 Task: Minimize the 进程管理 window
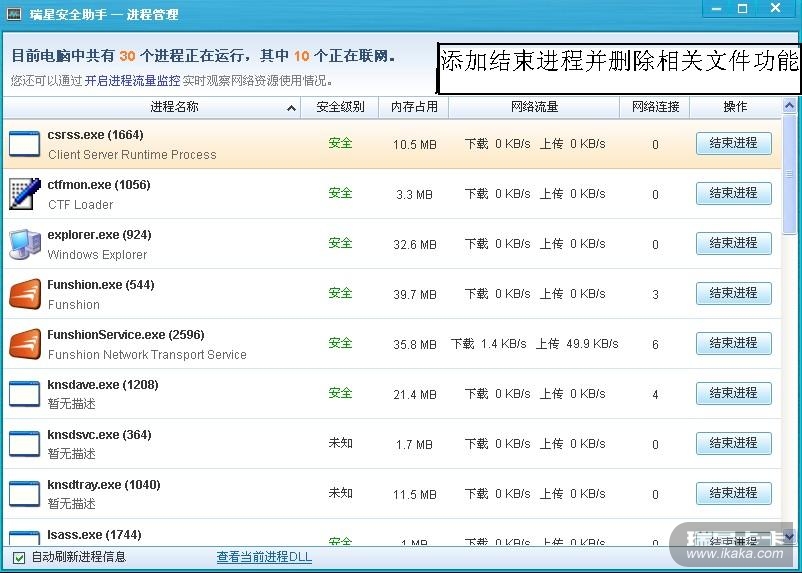pyautogui.click(x=717, y=9)
